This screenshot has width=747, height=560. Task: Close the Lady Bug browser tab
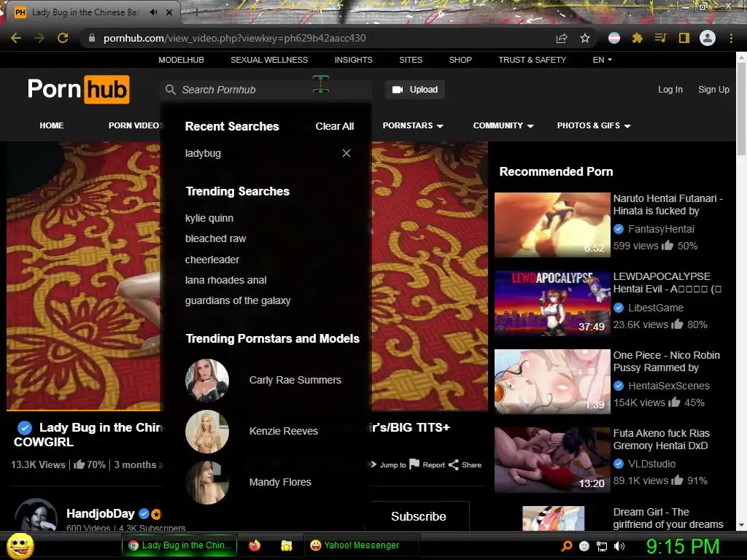pyautogui.click(x=169, y=12)
